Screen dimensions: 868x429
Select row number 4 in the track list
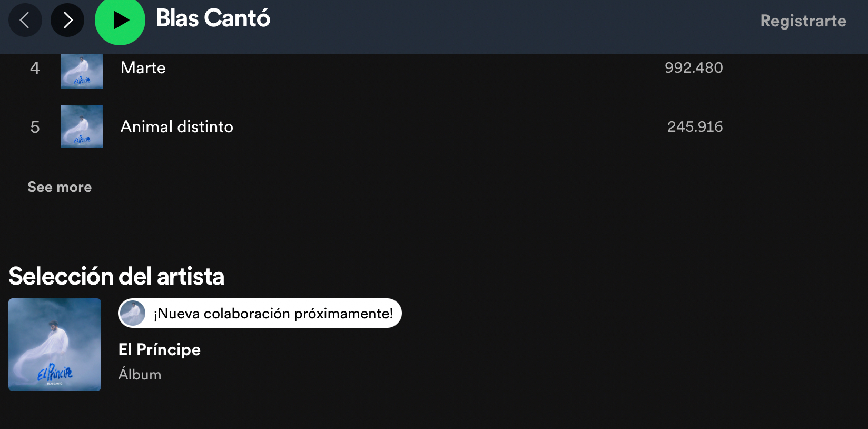pyautogui.click(x=35, y=68)
